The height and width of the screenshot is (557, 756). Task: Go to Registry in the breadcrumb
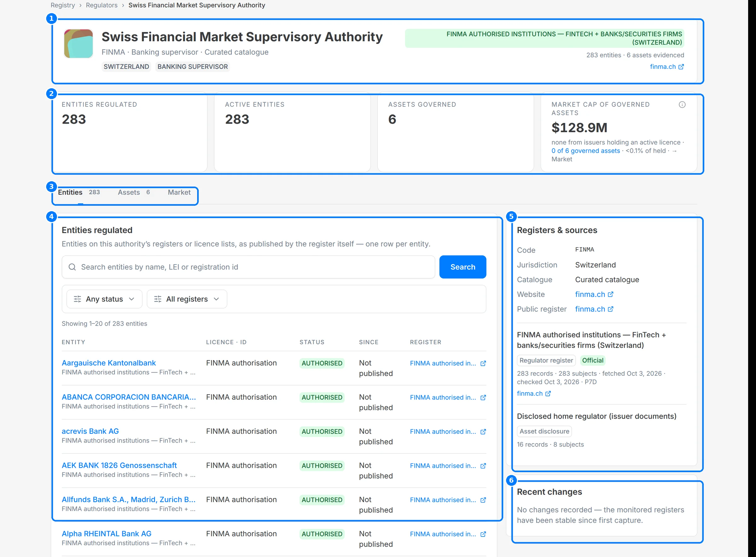63,5
